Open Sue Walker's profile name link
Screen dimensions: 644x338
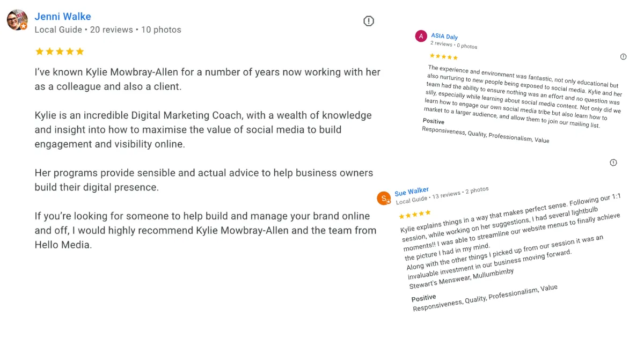(x=412, y=192)
